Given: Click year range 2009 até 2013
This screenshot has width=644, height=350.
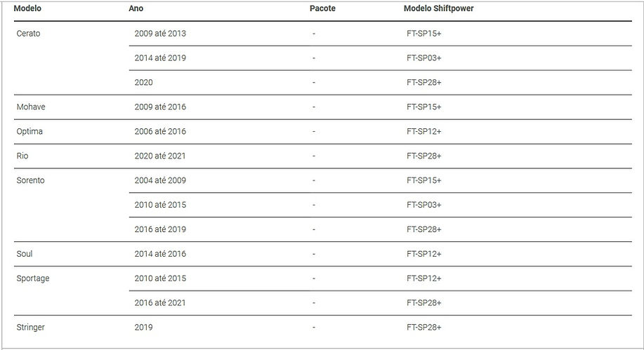Looking at the screenshot, I should click(160, 33).
